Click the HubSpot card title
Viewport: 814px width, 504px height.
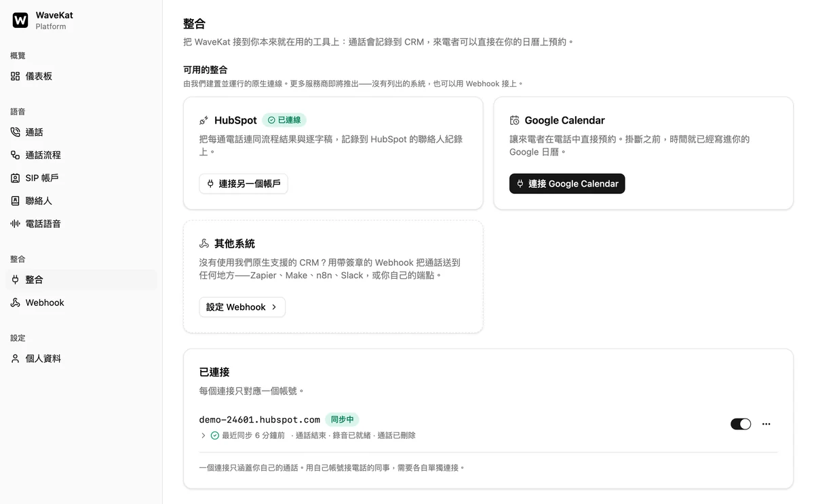(235, 120)
